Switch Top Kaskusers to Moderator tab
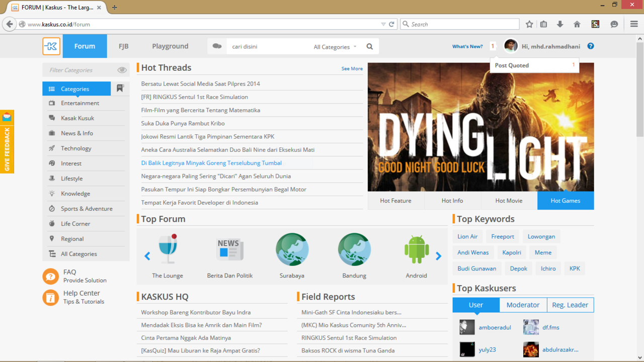 (x=523, y=305)
